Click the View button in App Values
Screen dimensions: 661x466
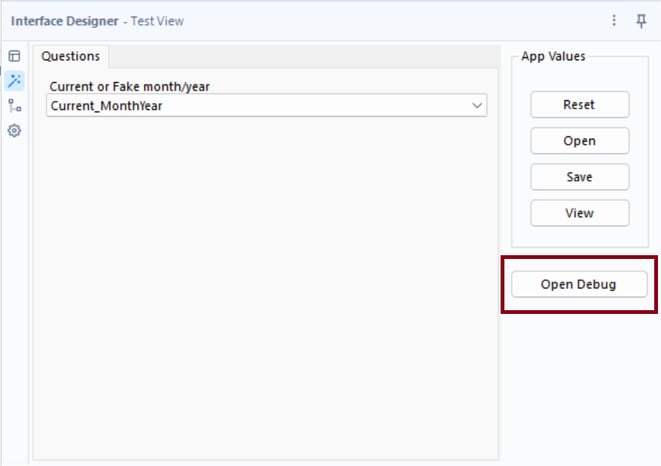[579, 213]
